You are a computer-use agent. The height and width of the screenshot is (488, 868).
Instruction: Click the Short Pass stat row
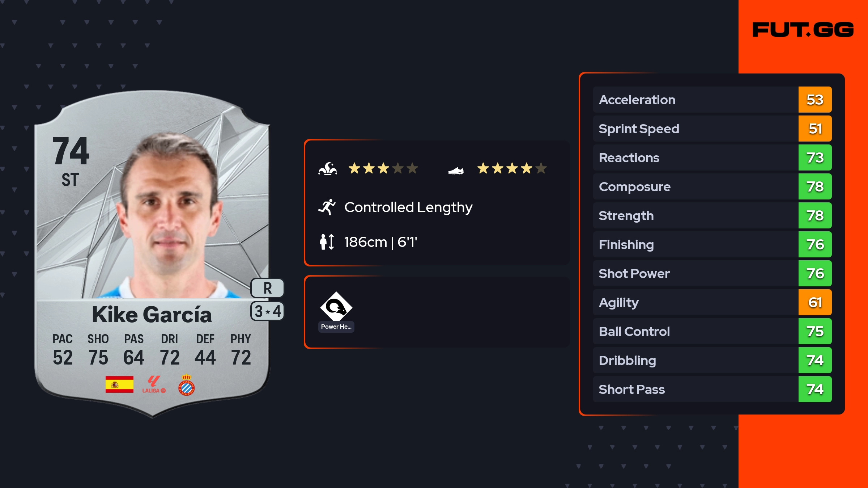(x=695, y=389)
